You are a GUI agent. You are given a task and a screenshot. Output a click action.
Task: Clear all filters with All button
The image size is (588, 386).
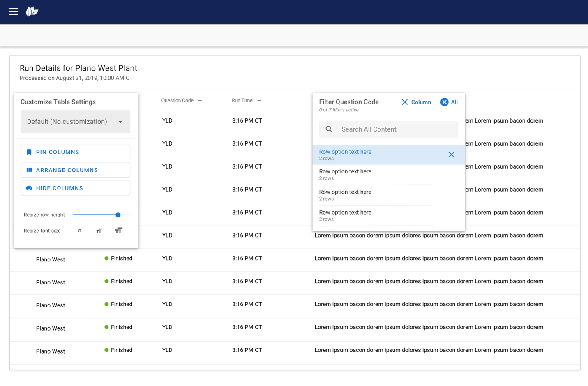click(x=449, y=102)
